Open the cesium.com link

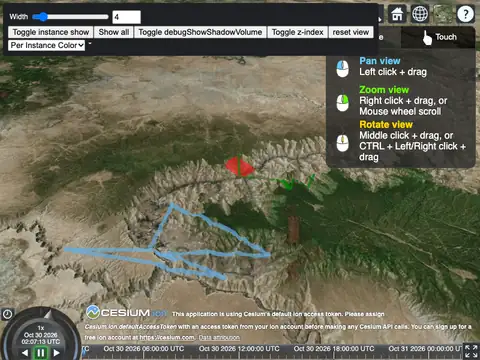coord(167,338)
